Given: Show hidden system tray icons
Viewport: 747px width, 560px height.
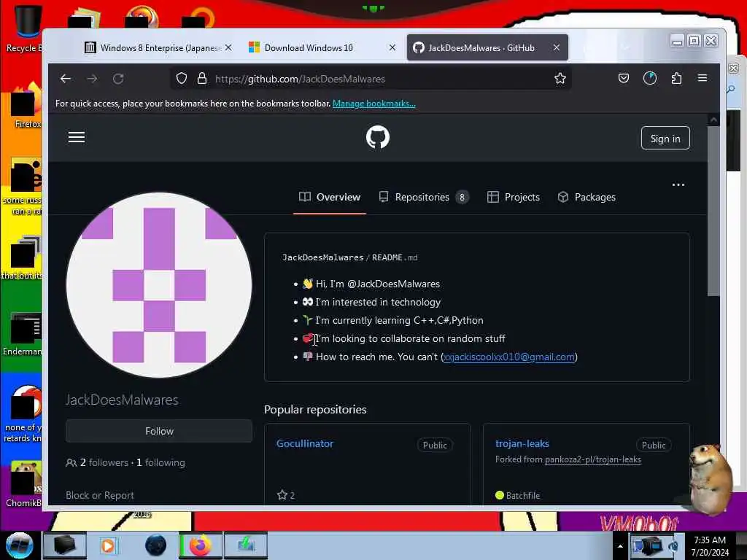Looking at the screenshot, I should point(620,546).
